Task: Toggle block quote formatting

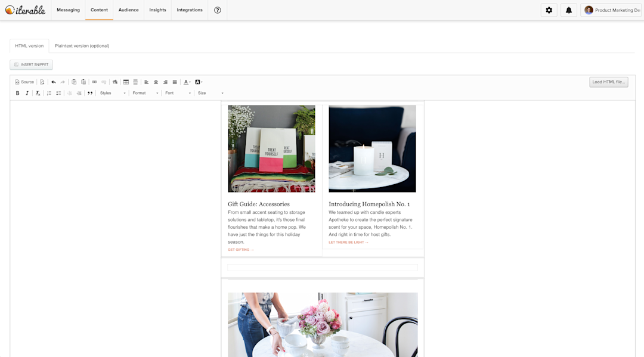Action: coord(90,93)
